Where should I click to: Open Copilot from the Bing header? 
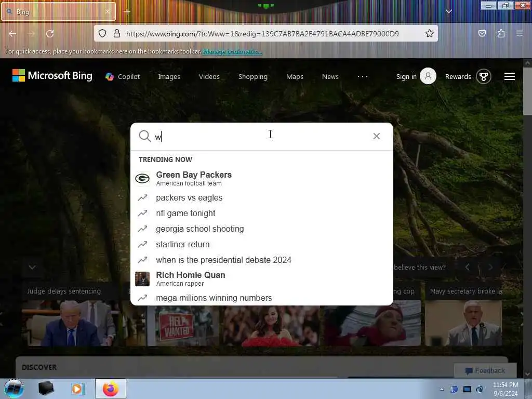click(x=123, y=77)
